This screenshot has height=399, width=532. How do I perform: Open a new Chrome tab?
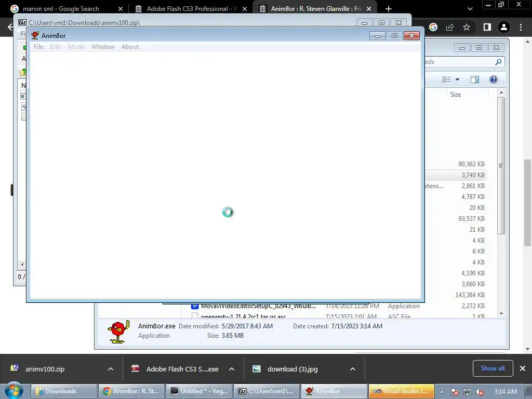click(x=389, y=9)
